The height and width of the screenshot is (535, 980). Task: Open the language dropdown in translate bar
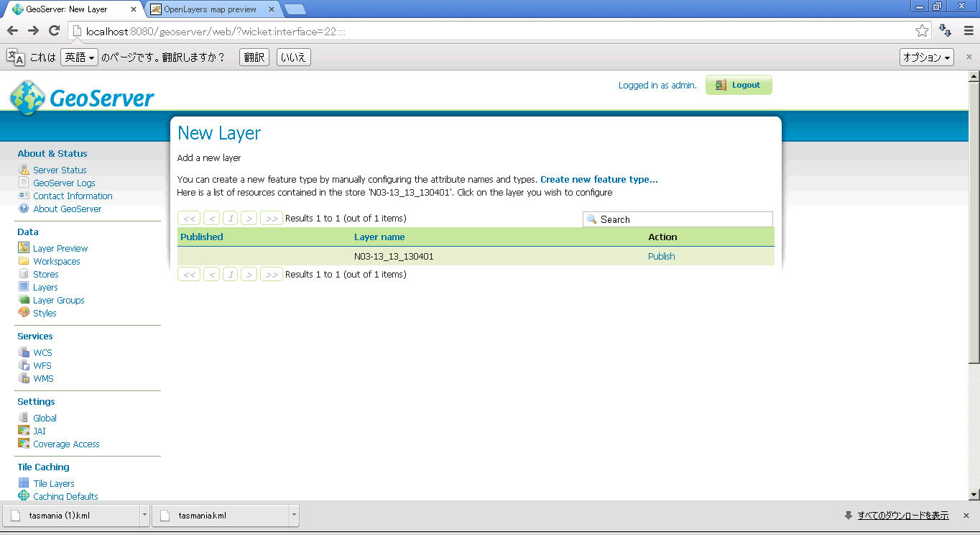(79, 58)
